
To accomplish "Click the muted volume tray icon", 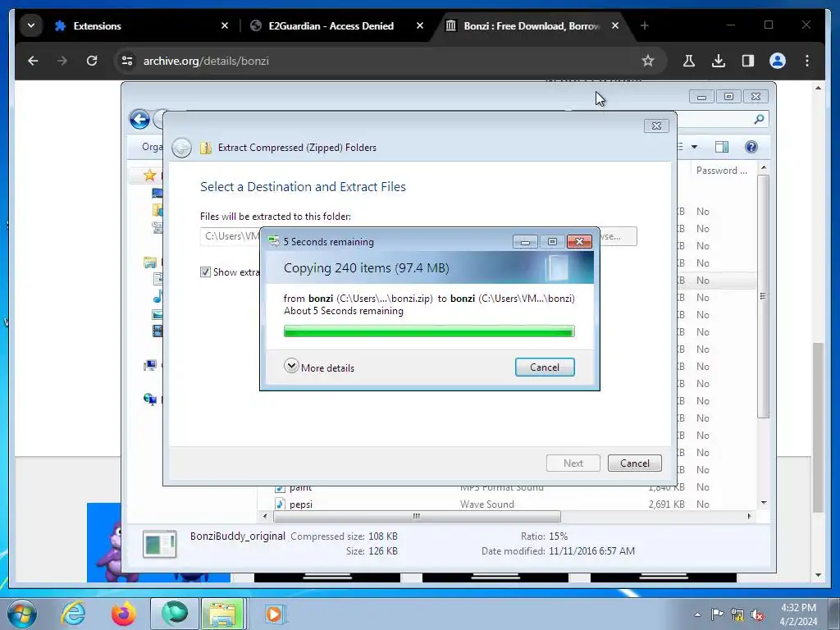I will 757,614.
